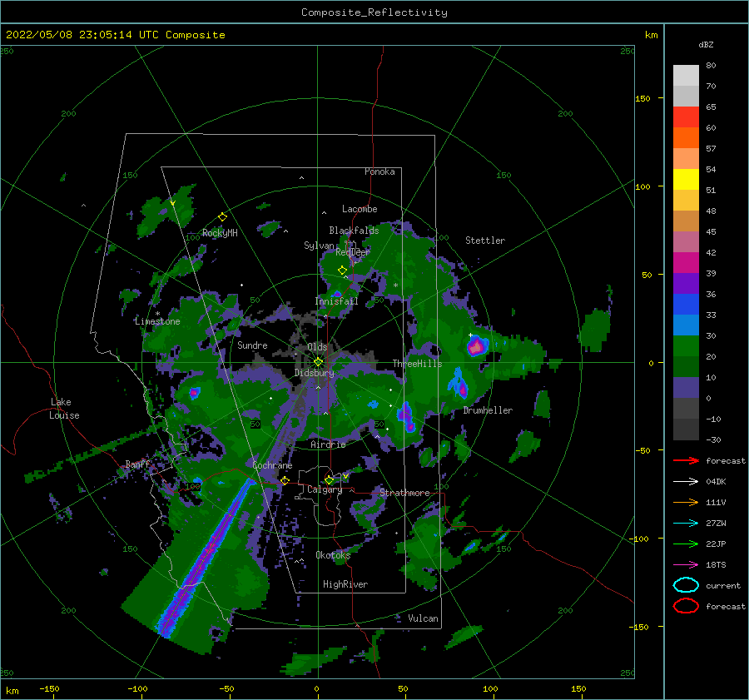This screenshot has height=700, width=749.
Task: Click the 'Limestone' map label
Action: click(x=157, y=321)
